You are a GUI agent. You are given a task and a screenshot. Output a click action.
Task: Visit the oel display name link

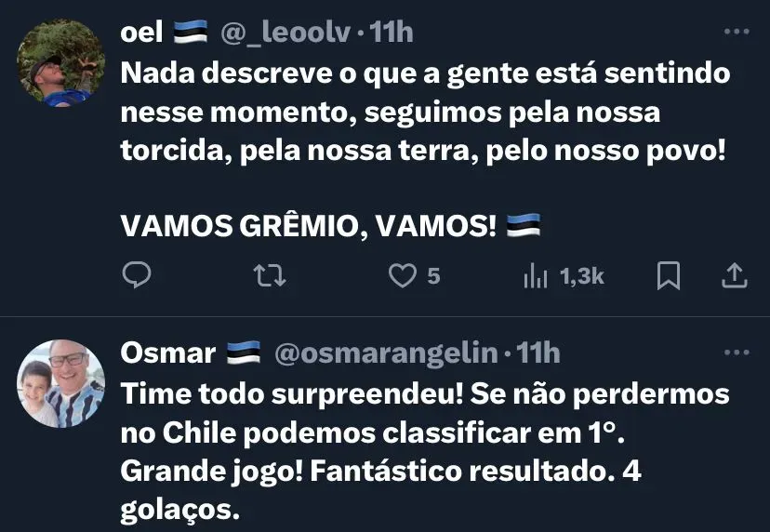coord(142,33)
